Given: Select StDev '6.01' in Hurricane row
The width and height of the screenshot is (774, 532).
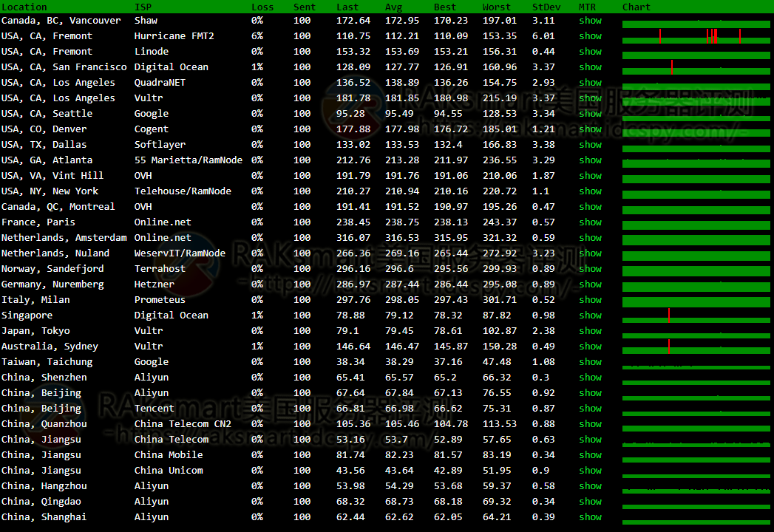Looking at the screenshot, I should [x=543, y=36].
